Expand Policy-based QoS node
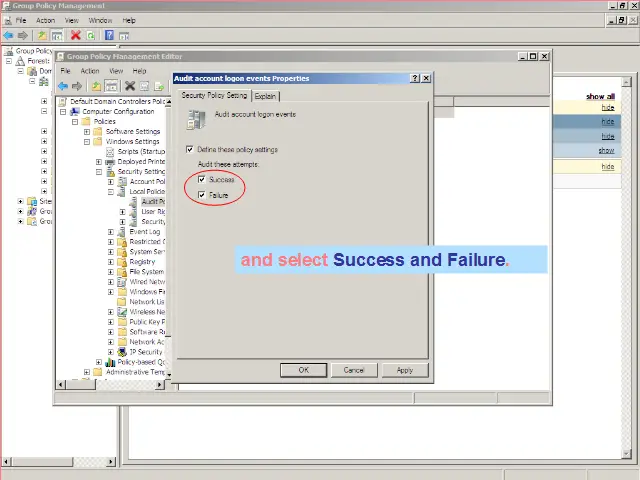The height and width of the screenshot is (480, 640). click(x=99, y=362)
